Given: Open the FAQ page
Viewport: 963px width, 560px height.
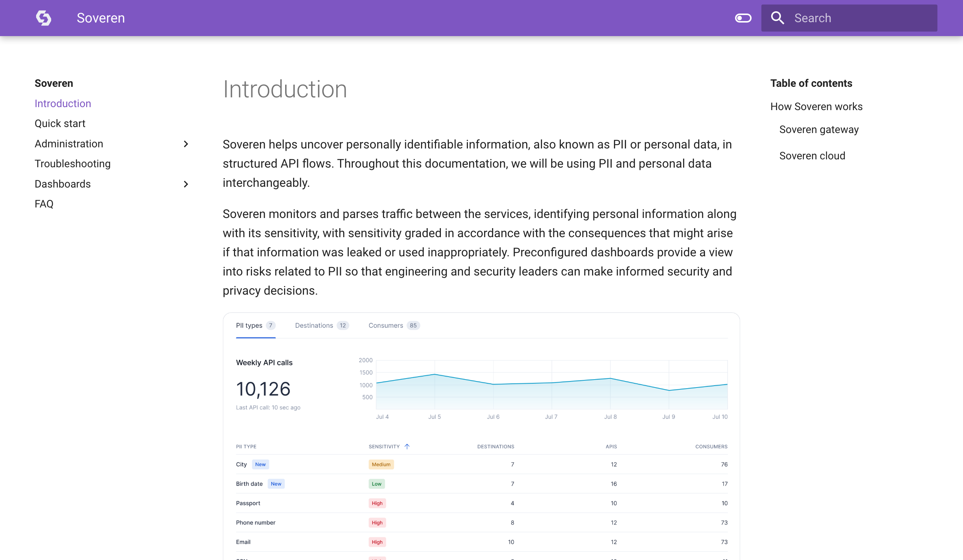Looking at the screenshot, I should point(44,204).
